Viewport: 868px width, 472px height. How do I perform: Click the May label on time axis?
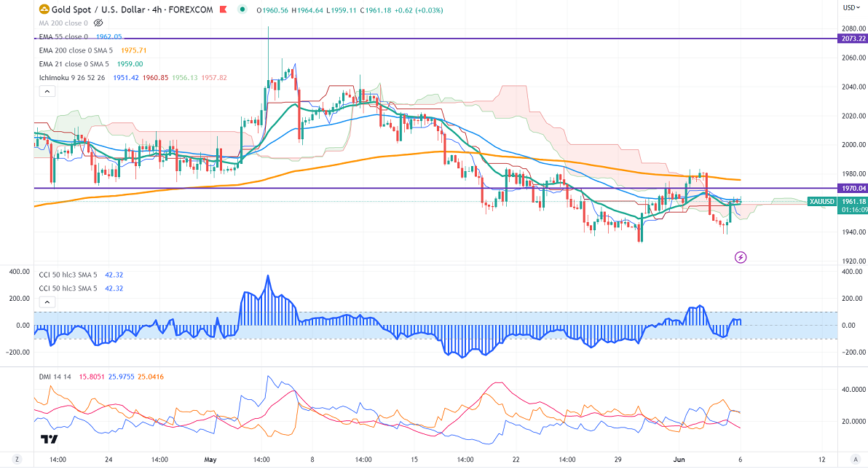210,460
